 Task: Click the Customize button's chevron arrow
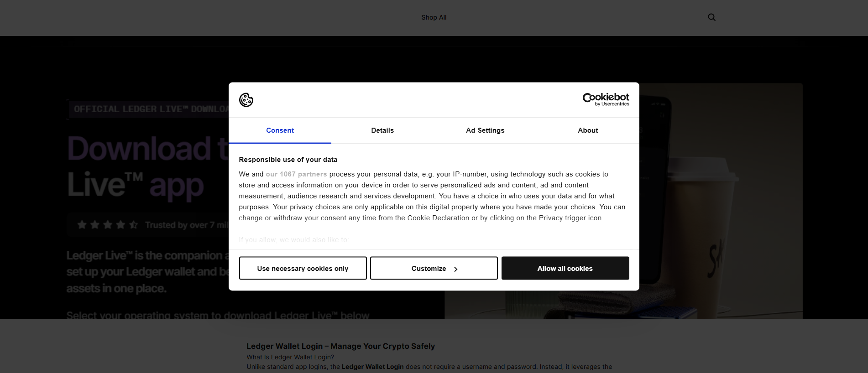click(x=455, y=269)
